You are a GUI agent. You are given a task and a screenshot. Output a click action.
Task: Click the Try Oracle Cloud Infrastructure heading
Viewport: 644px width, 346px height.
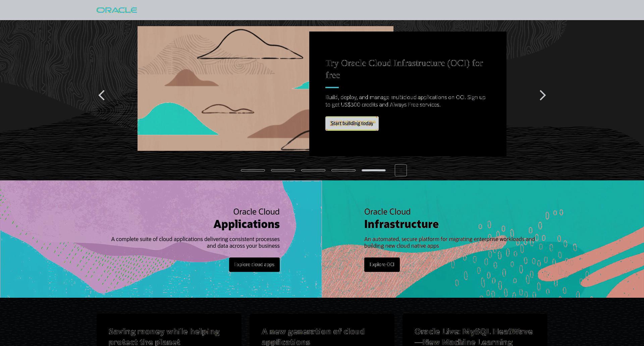pos(404,69)
